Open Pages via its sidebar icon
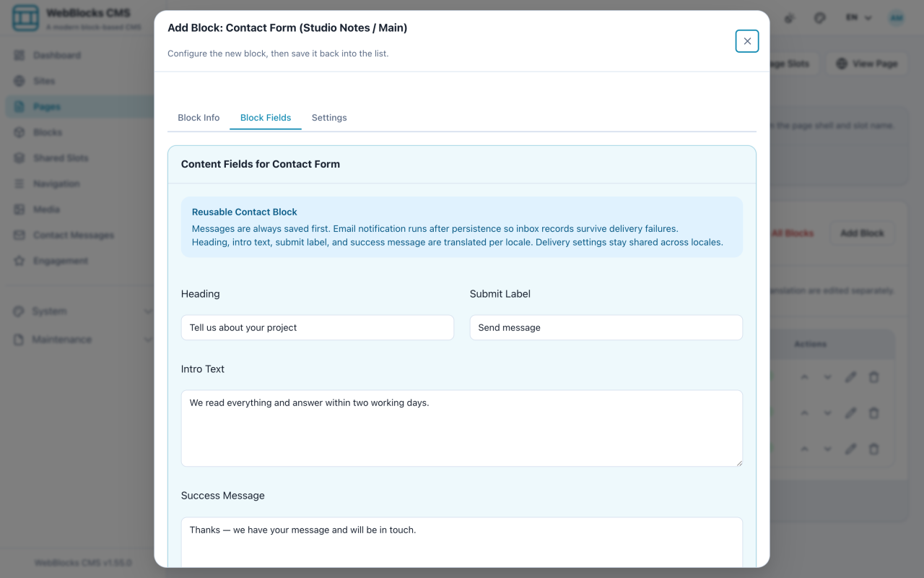This screenshot has width=924, height=578. click(x=19, y=106)
